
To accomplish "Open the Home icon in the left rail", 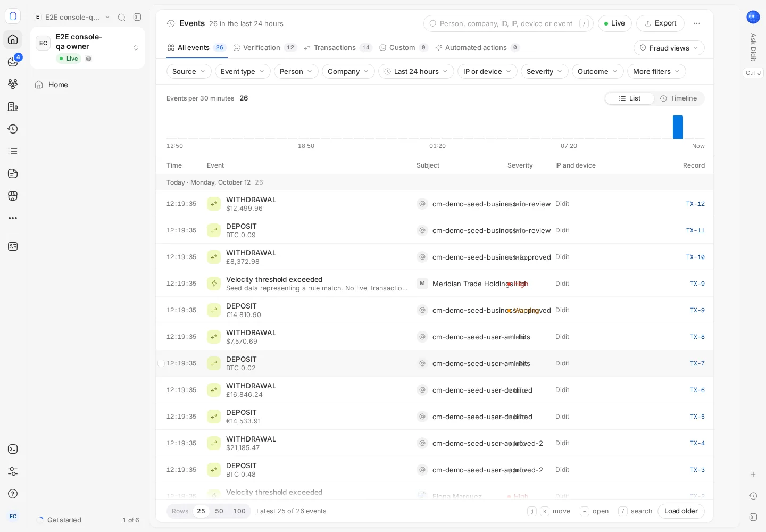I will (x=13, y=39).
